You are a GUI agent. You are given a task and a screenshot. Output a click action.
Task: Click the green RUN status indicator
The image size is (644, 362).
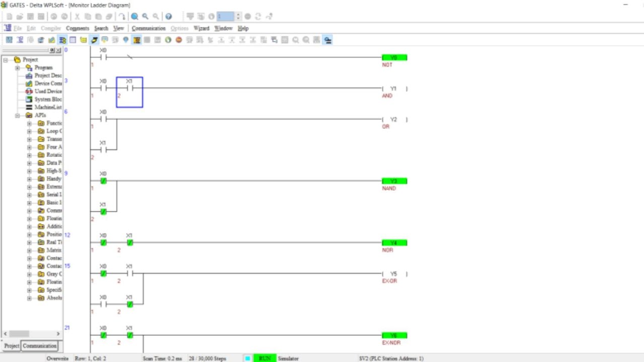pyautogui.click(x=265, y=358)
